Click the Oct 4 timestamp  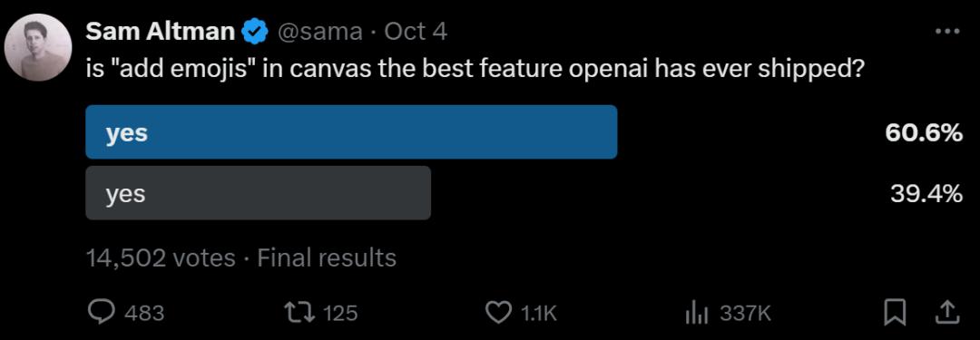click(416, 31)
